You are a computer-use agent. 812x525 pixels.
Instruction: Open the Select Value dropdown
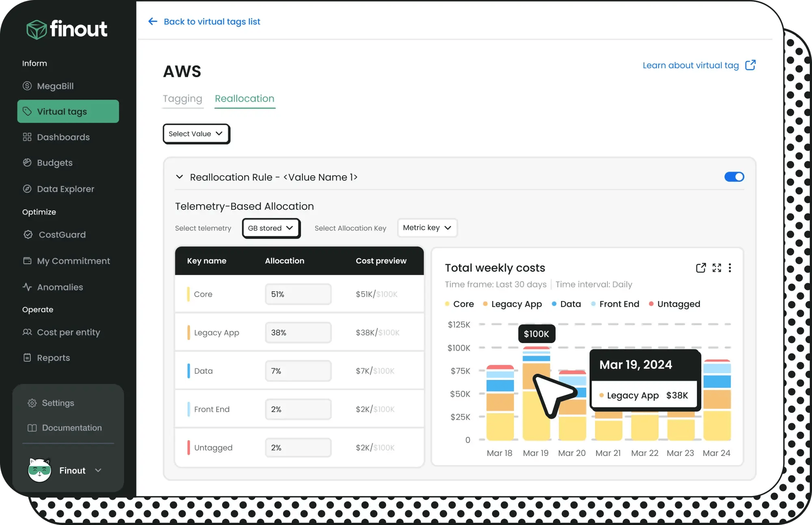click(196, 134)
